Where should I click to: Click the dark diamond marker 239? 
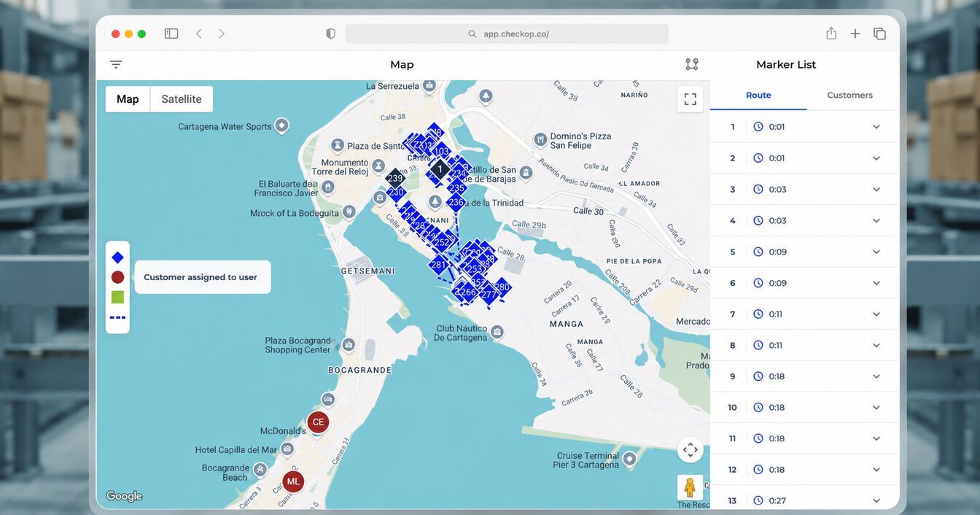[x=395, y=178]
